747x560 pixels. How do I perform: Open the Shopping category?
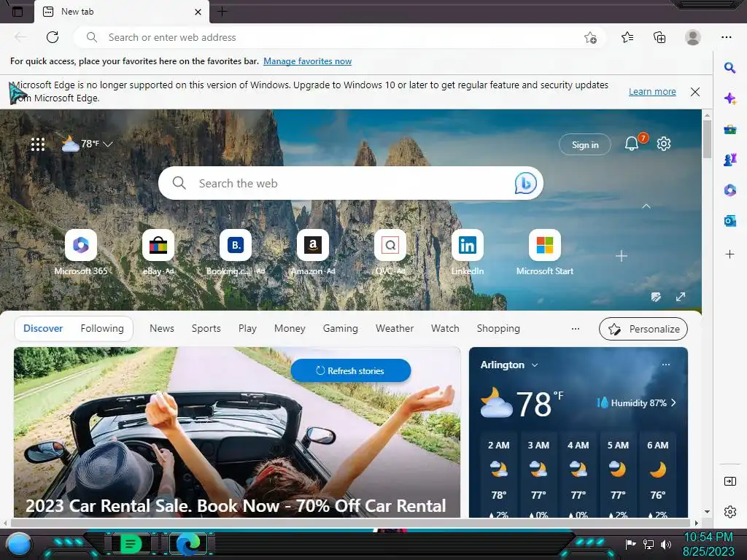pos(498,329)
